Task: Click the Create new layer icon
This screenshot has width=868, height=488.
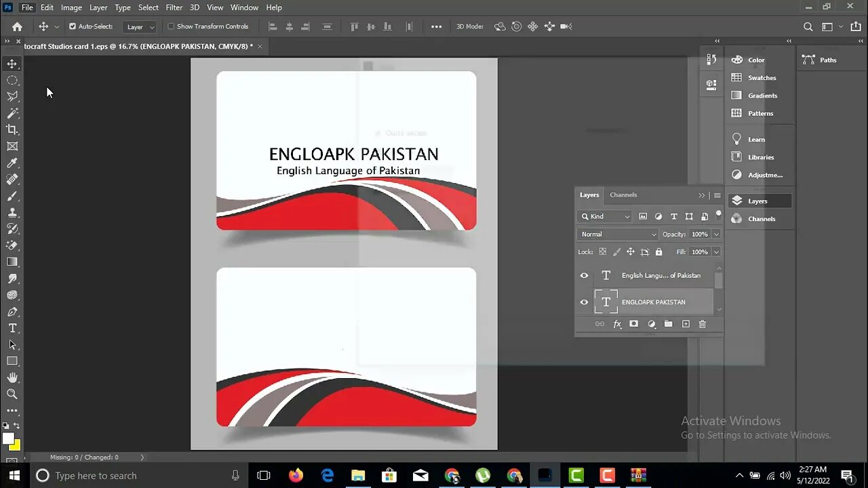Action: tap(686, 324)
